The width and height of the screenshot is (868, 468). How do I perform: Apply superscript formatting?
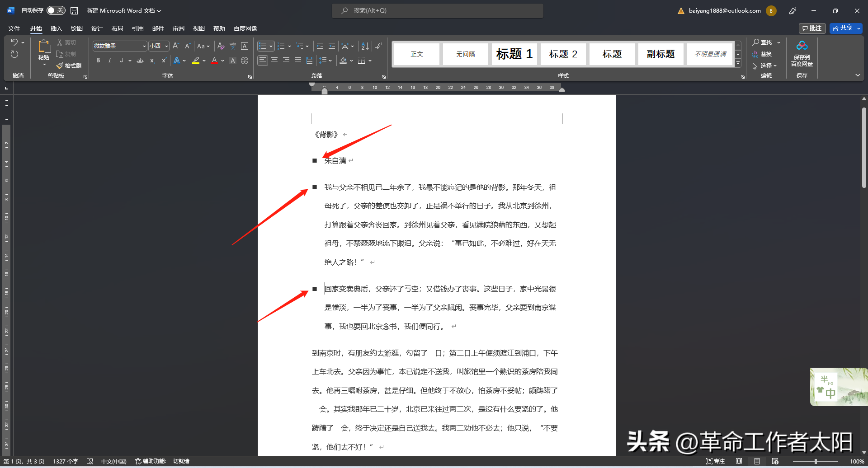coord(164,61)
